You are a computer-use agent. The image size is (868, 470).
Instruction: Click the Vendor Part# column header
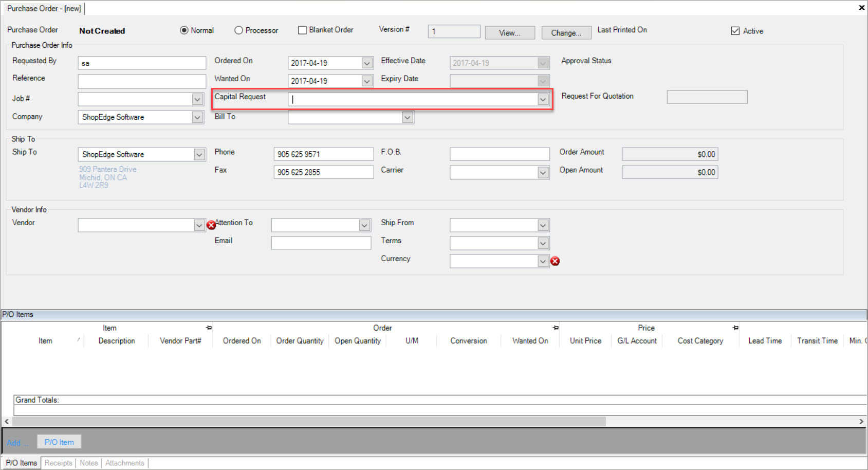(180, 341)
